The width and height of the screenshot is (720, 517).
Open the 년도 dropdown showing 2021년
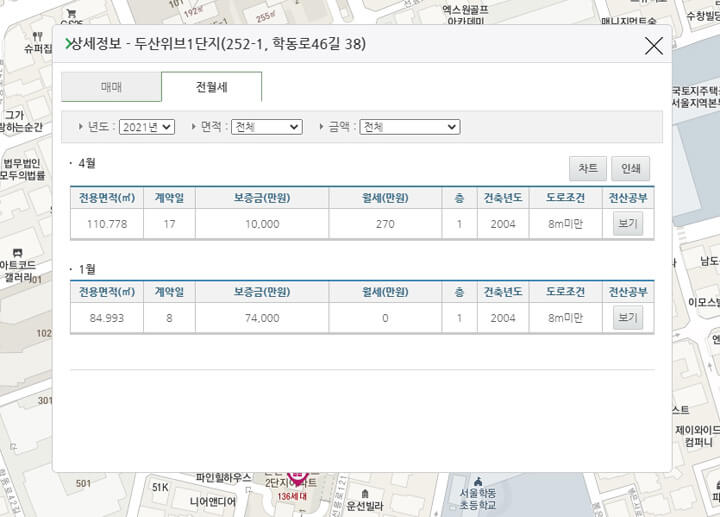[146, 127]
